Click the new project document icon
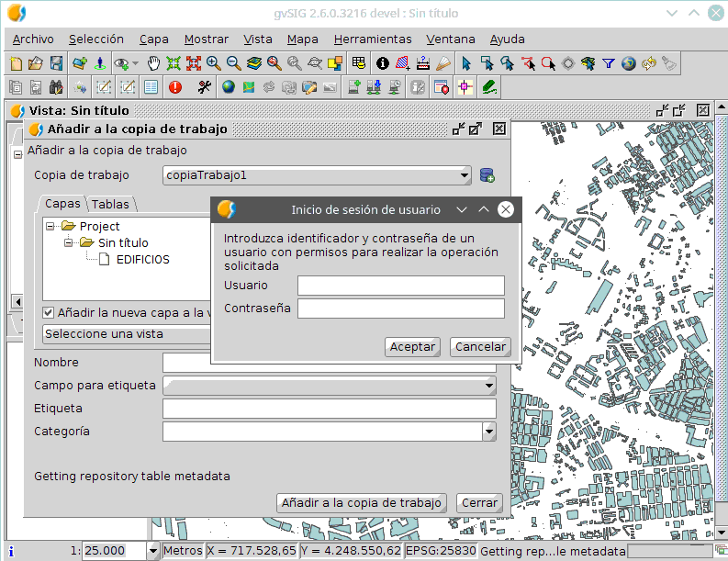The width and height of the screenshot is (728, 561). [x=16, y=63]
